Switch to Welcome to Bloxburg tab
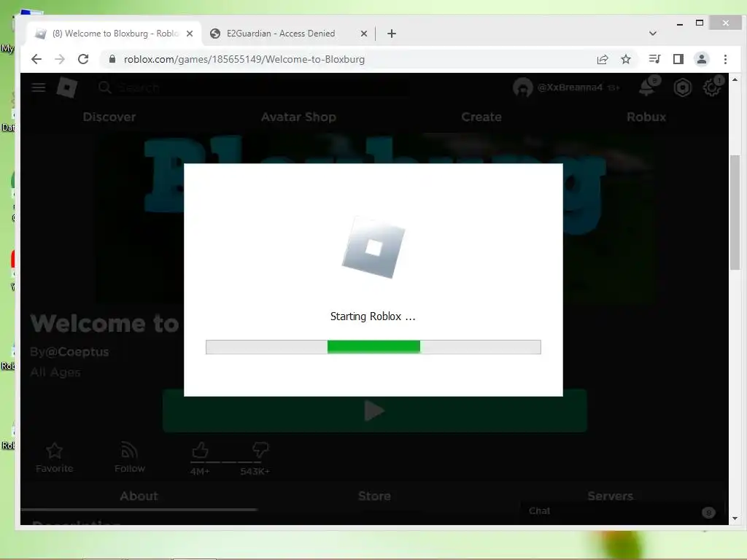 point(115,34)
